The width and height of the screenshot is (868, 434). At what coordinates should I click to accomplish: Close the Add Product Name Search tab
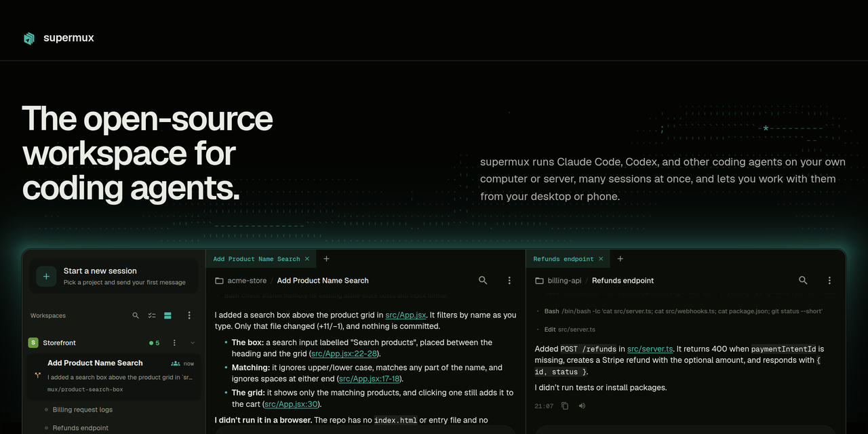coord(307,259)
